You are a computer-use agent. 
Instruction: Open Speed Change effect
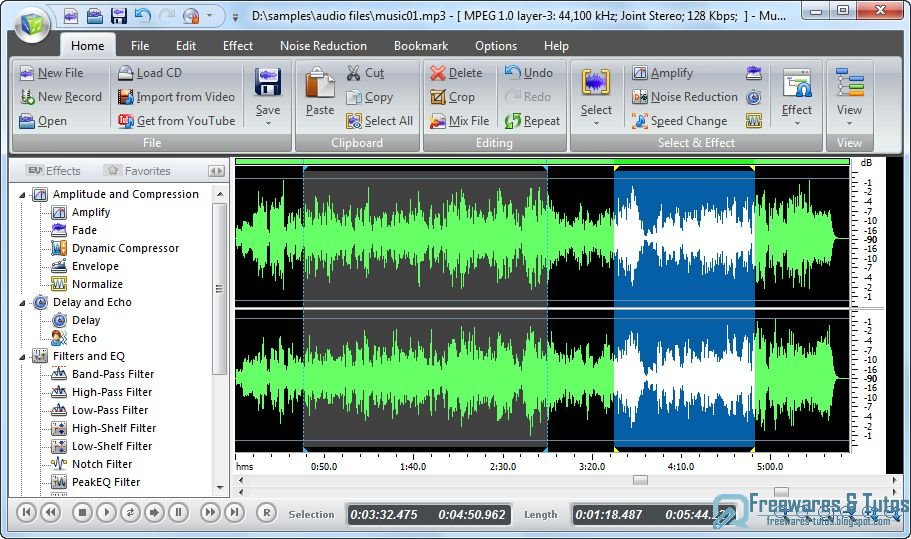(x=680, y=121)
